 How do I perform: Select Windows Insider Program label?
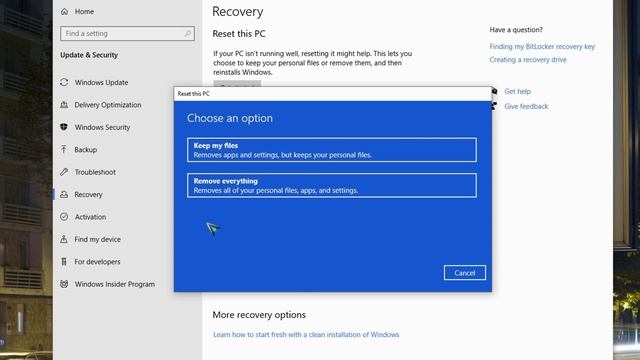tap(115, 284)
